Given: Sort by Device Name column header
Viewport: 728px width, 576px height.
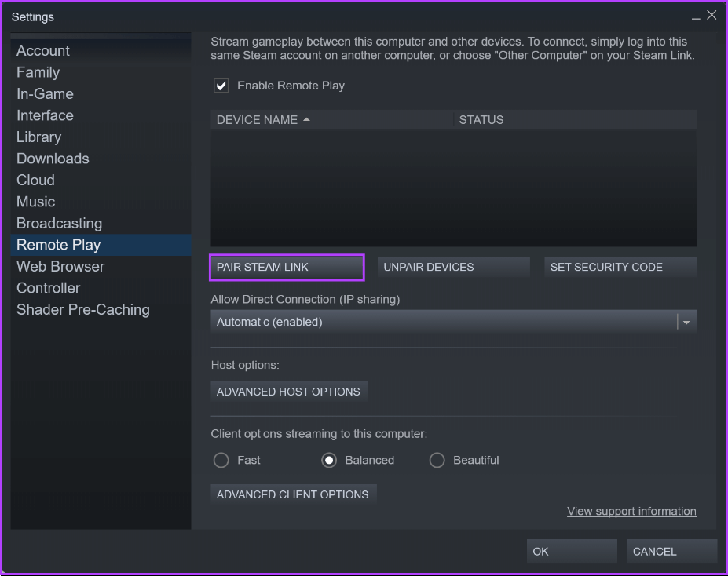Looking at the screenshot, I should pyautogui.click(x=332, y=119).
